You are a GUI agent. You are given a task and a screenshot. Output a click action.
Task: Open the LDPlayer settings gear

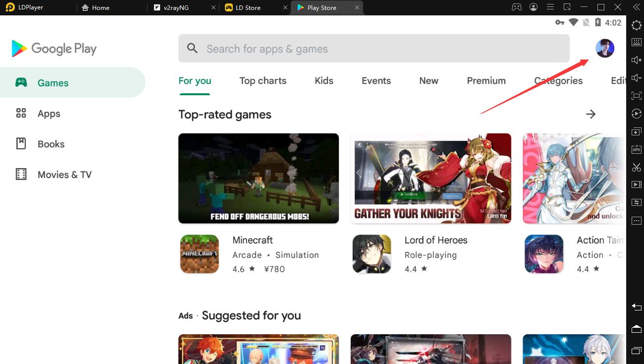pos(637,25)
